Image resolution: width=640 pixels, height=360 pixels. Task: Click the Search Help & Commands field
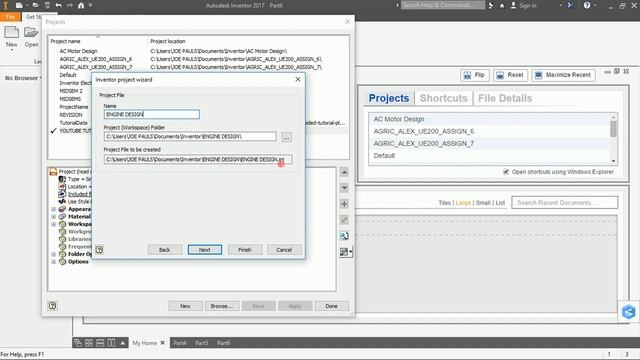click(x=443, y=5)
